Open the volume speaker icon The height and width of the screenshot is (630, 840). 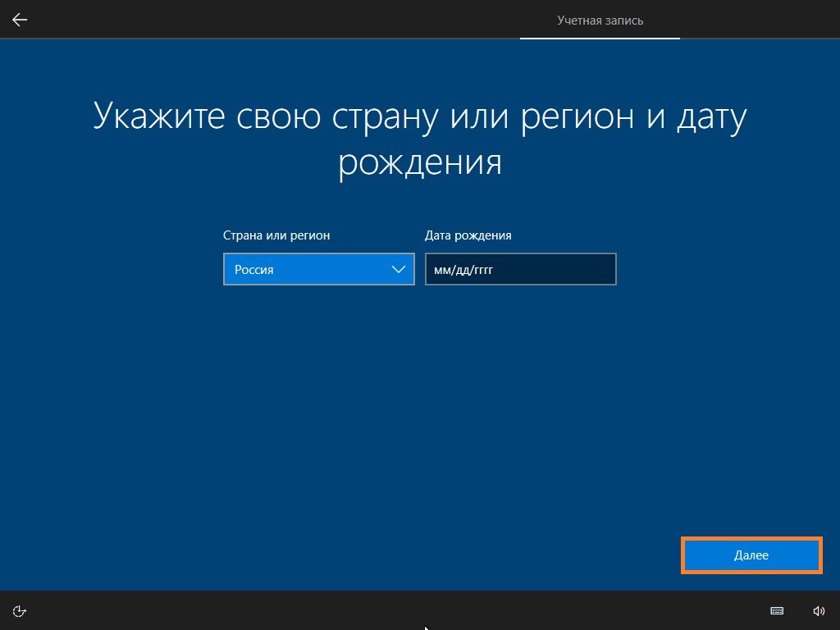(819, 610)
